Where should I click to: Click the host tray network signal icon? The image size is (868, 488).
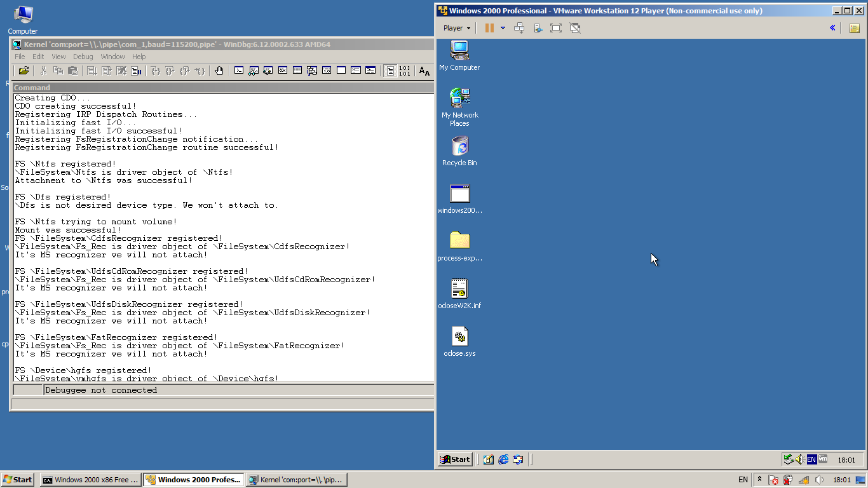(804, 480)
